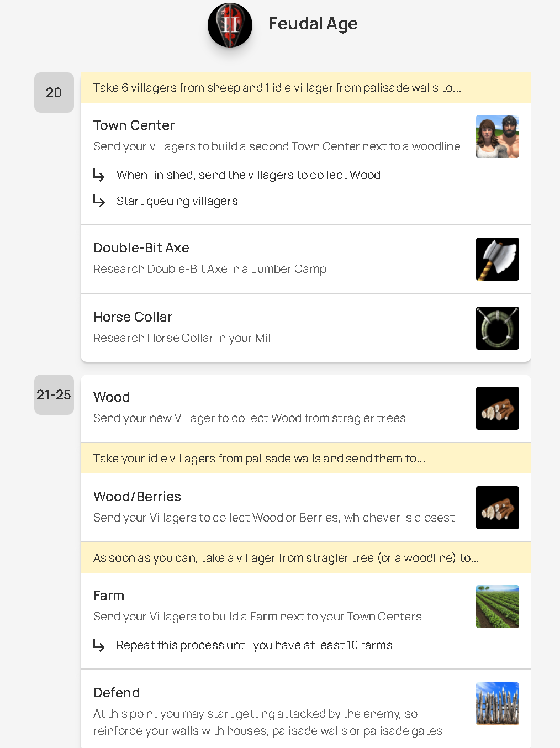The image size is (560, 748).
Task: Open the Farm field thumbnail
Action: (497, 607)
